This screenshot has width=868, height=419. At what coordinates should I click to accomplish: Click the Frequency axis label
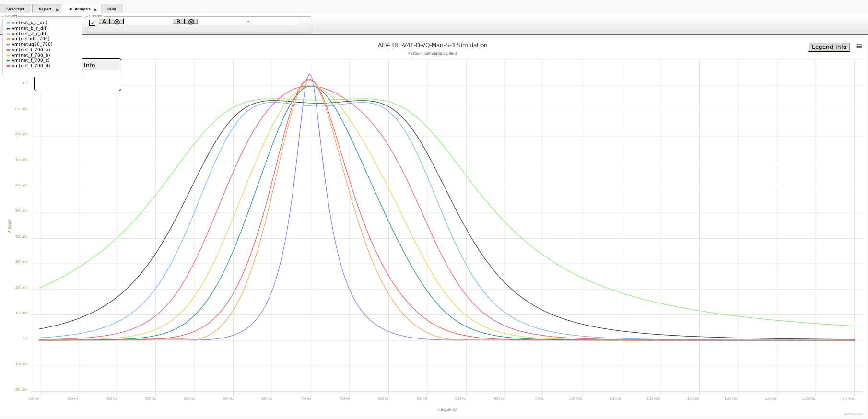(x=447, y=409)
